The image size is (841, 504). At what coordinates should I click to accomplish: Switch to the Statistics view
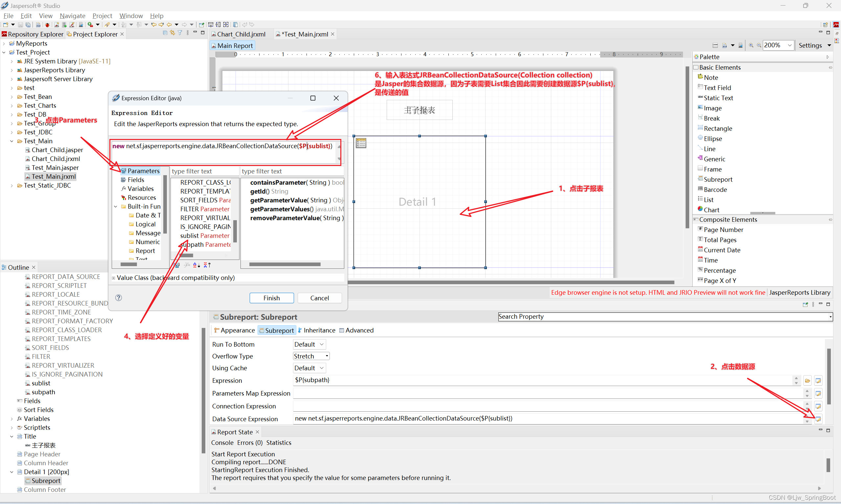click(x=279, y=443)
